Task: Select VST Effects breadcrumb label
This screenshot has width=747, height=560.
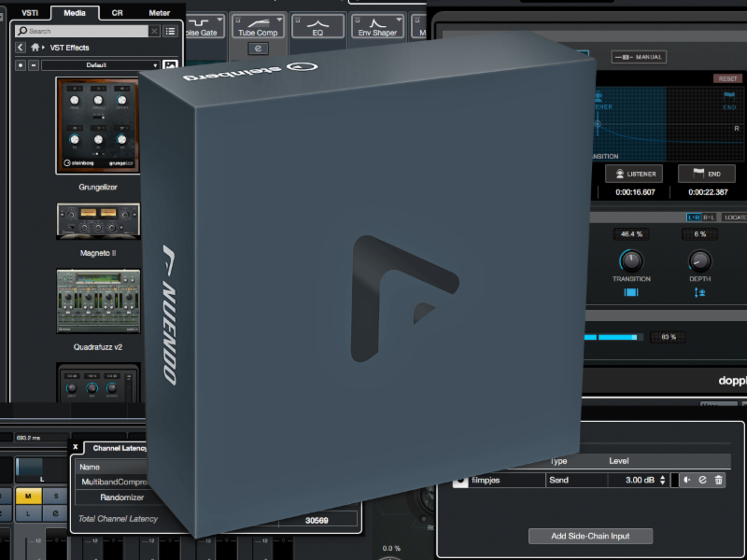Action: [69, 48]
